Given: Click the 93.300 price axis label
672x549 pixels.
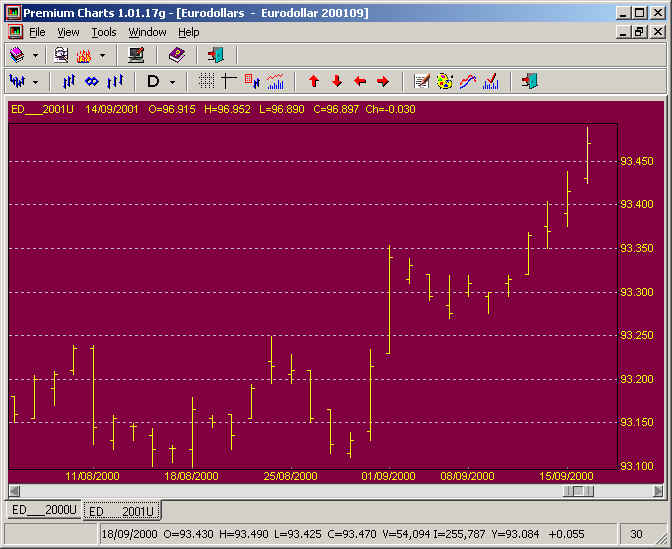Looking at the screenshot, I should (637, 292).
